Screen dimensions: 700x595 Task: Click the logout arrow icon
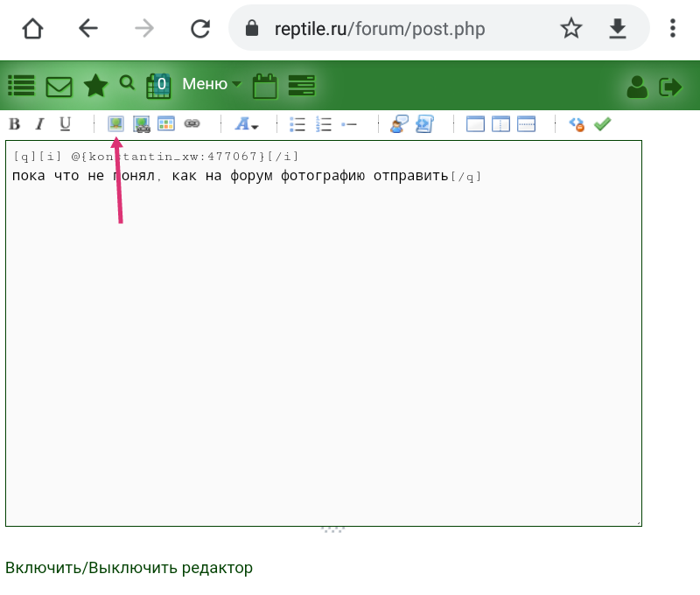(670, 86)
